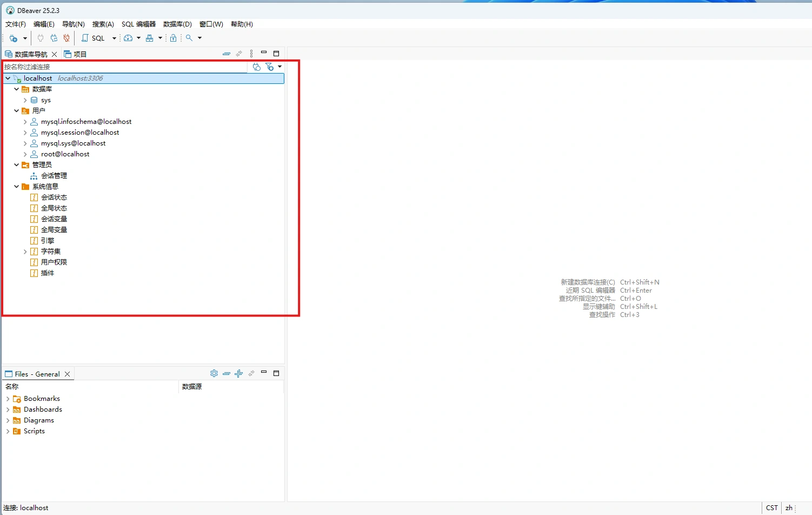812x515 pixels.
Task: Click the transaction lock icon in toolbar
Action: pyautogui.click(x=173, y=38)
